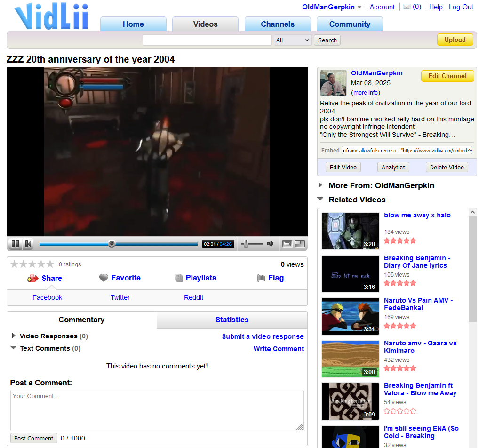Click the Favorite label link
This screenshot has width=479, height=448.
point(126,278)
